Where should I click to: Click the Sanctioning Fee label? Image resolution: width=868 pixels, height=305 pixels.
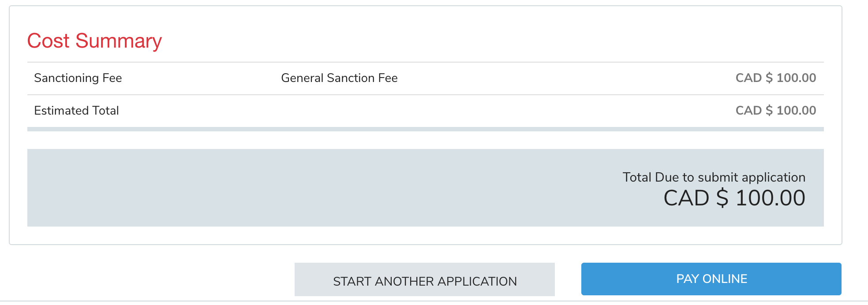pyautogui.click(x=78, y=78)
